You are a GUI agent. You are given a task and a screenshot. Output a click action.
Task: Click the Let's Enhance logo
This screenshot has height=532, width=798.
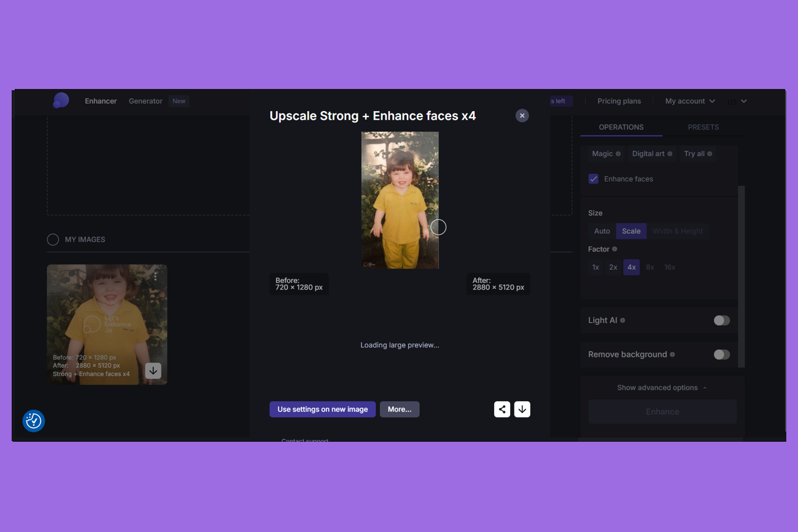(x=61, y=101)
